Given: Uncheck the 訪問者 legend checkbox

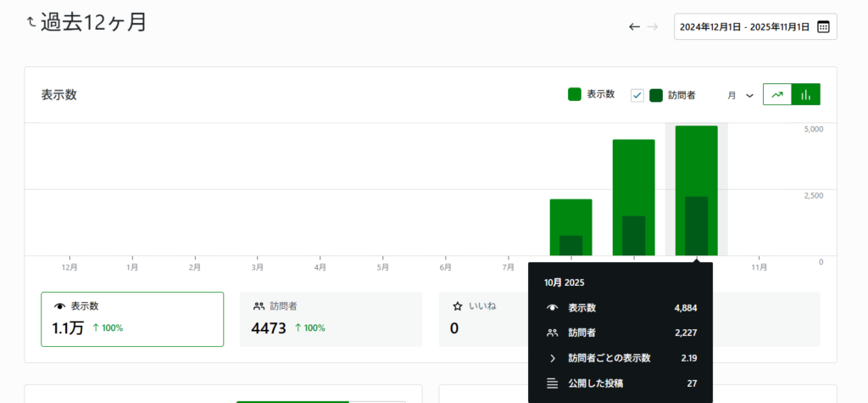Looking at the screenshot, I should click(x=637, y=95).
